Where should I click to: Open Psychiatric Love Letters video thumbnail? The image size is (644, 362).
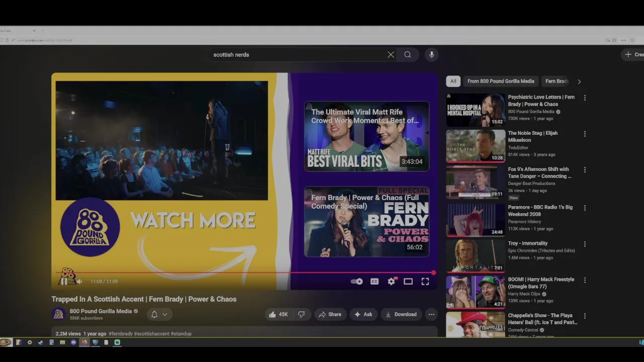pyautogui.click(x=475, y=110)
